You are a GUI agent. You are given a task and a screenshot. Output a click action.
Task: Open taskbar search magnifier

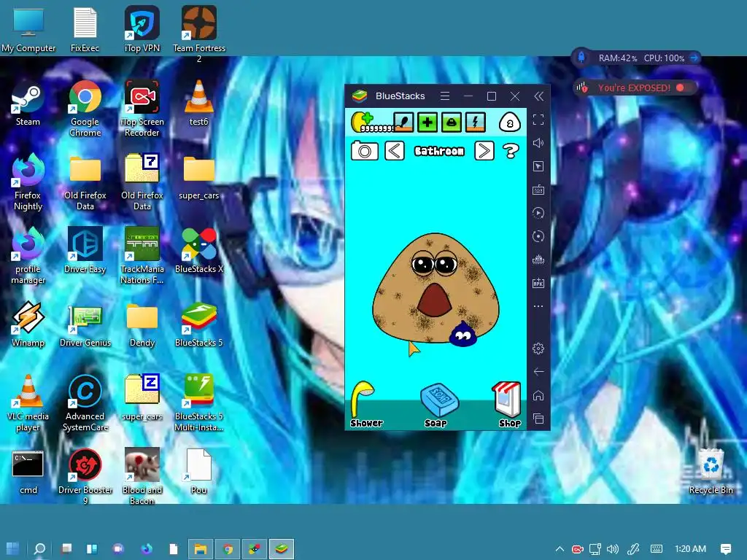[x=40, y=549]
